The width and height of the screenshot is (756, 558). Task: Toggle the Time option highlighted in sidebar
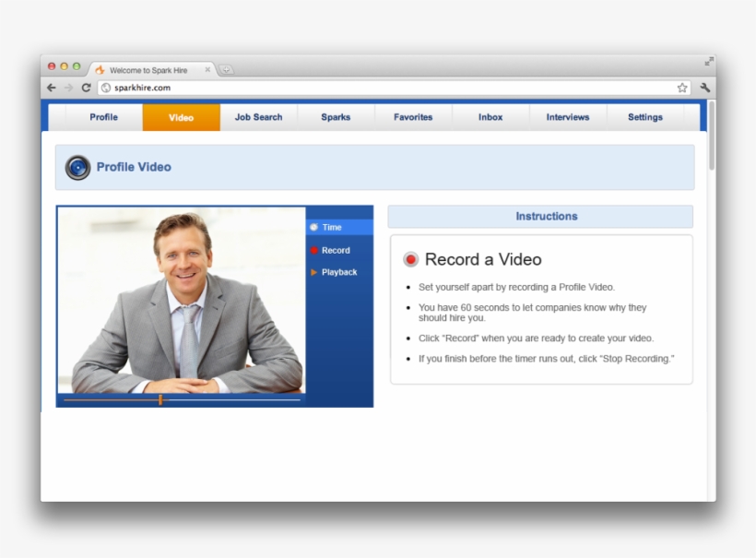[x=334, y=227]
